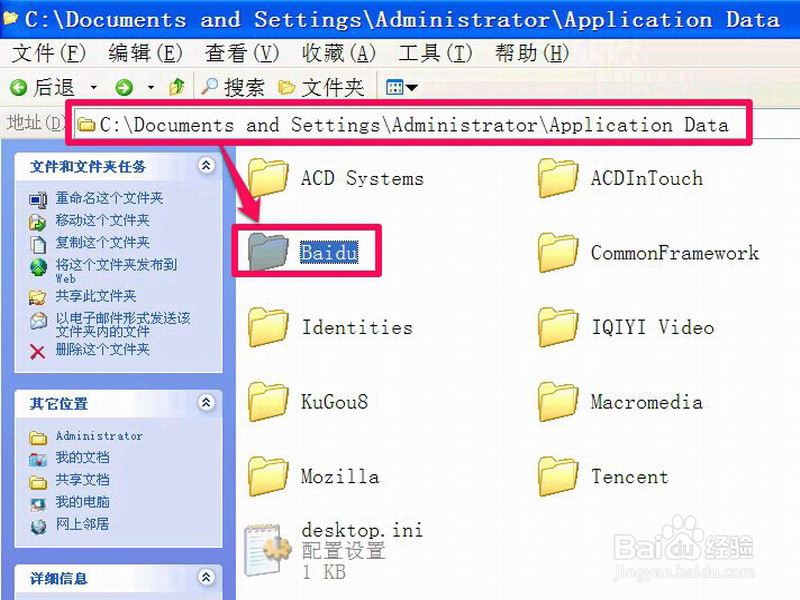Click the email envelope task icon
This screenshot has width=800, height=600.
(x=38, y=320)
